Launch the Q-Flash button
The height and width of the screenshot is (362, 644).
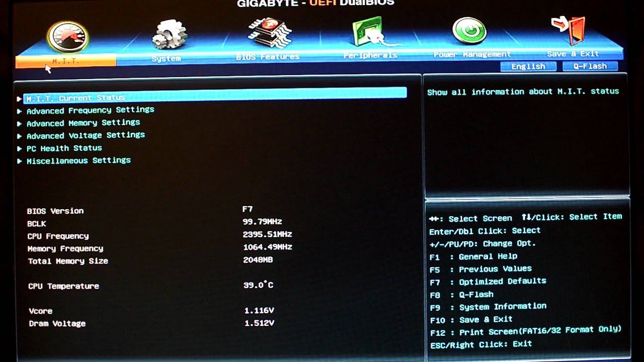pyautogui.click(x=590, y=66)
